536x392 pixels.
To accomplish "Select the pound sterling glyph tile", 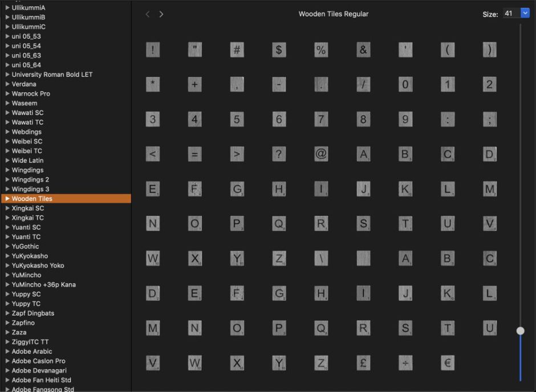I will pyautogui.click(x=363, y=363).
